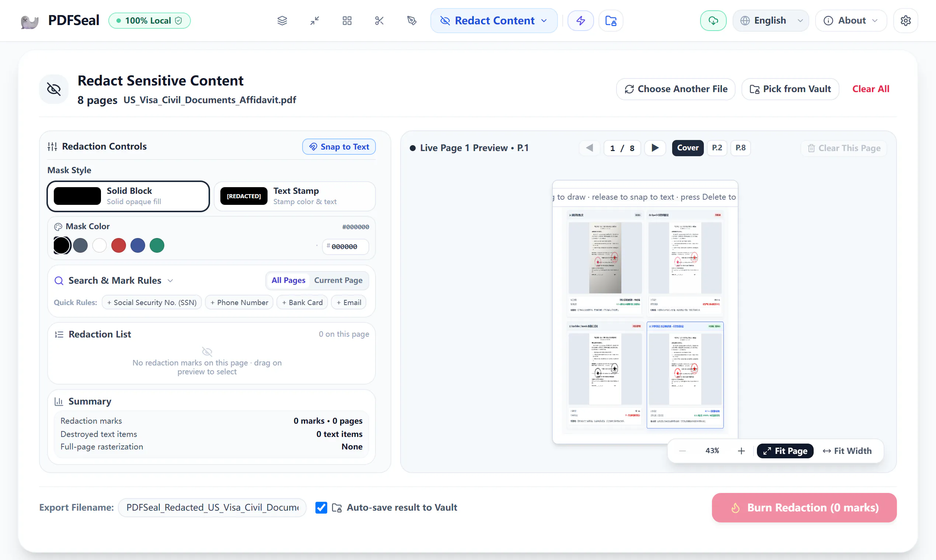
Task: Open the English language dropdown
Action: pos(771,21)
